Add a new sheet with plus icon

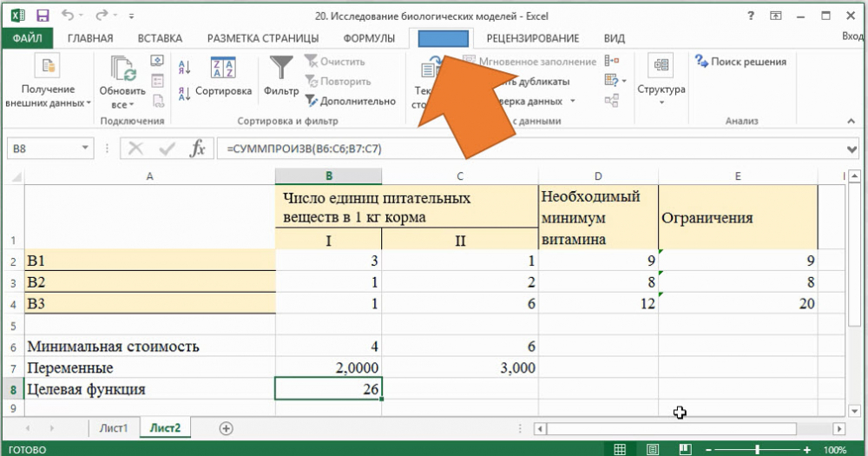(226, 428)
